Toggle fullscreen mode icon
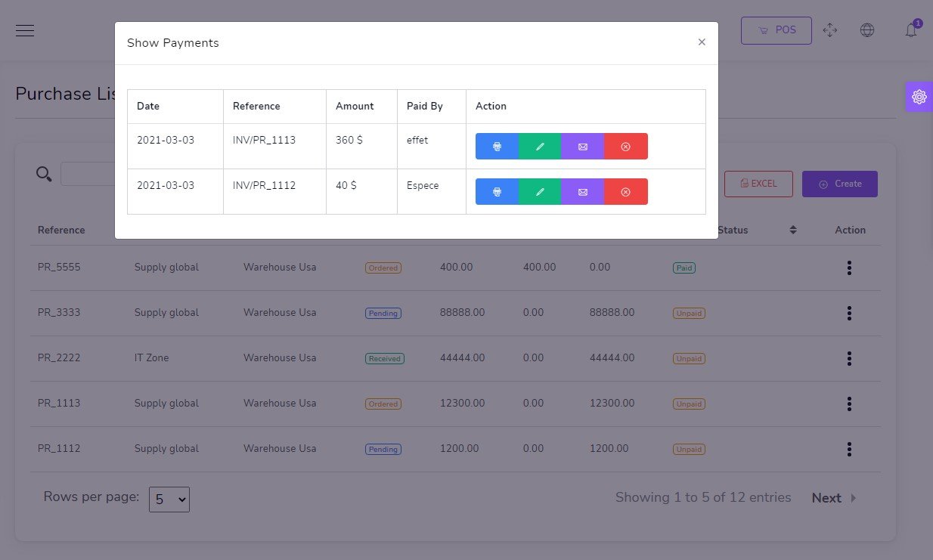Screen dimensions: 933x560 pos(830,30)
